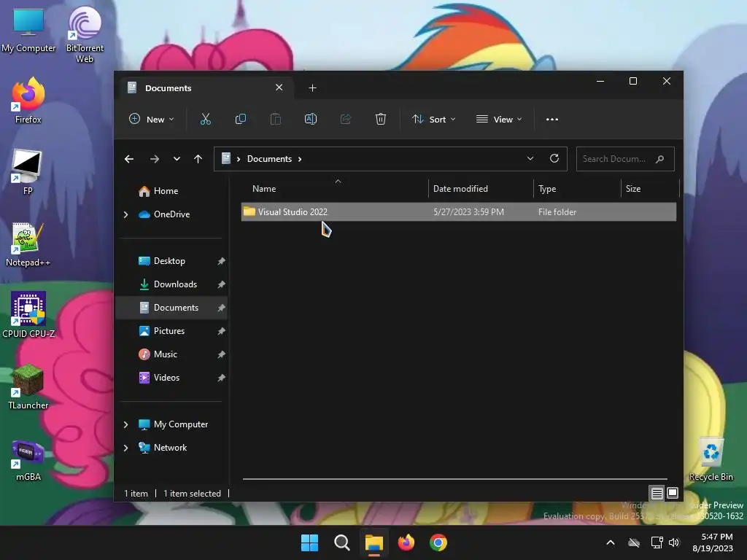
Task: Open the View layout dropdown
Action: [499, 119]
